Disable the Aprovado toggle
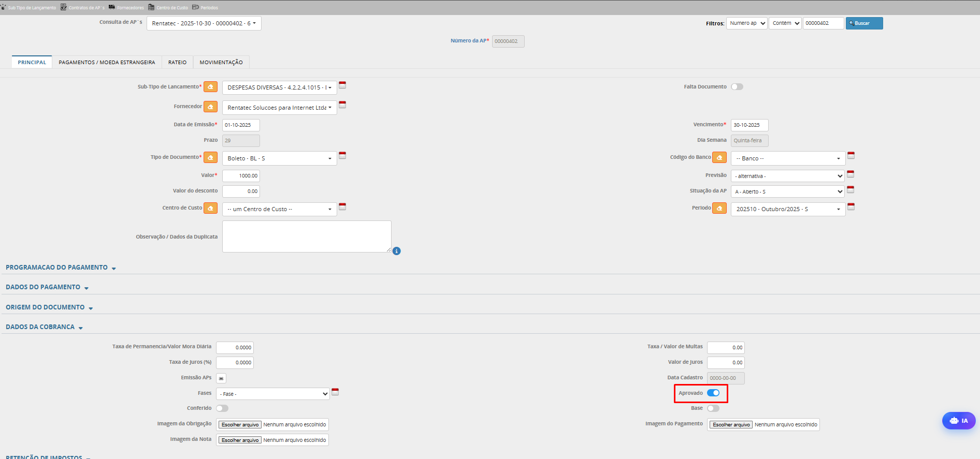The height and width of the screenshot is (459, 980). (x=713, y=393)
